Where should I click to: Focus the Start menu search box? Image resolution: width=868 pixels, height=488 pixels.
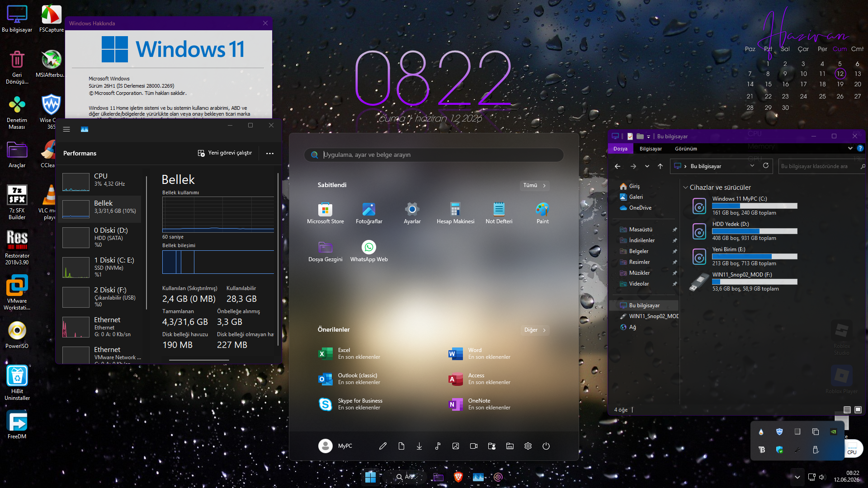tap(434, 155)
